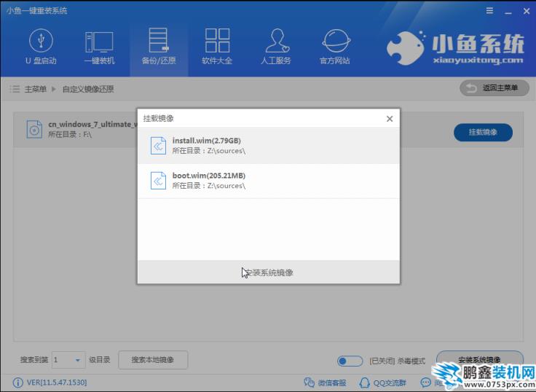Screen dimensions: 536x392
Task: Close the 挂载镜像 dialog
Action: (x=390, y=119)
